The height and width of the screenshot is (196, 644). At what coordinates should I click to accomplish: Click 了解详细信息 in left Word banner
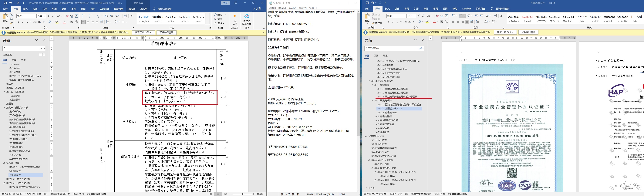167,32
